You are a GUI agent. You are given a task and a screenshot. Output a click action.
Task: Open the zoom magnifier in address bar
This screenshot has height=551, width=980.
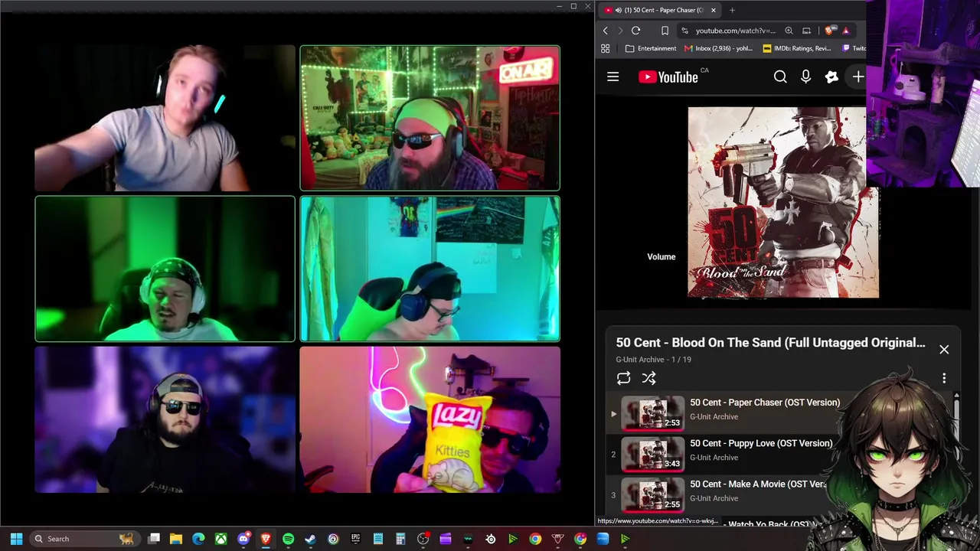pyautogui.click(x=789, y=31)
